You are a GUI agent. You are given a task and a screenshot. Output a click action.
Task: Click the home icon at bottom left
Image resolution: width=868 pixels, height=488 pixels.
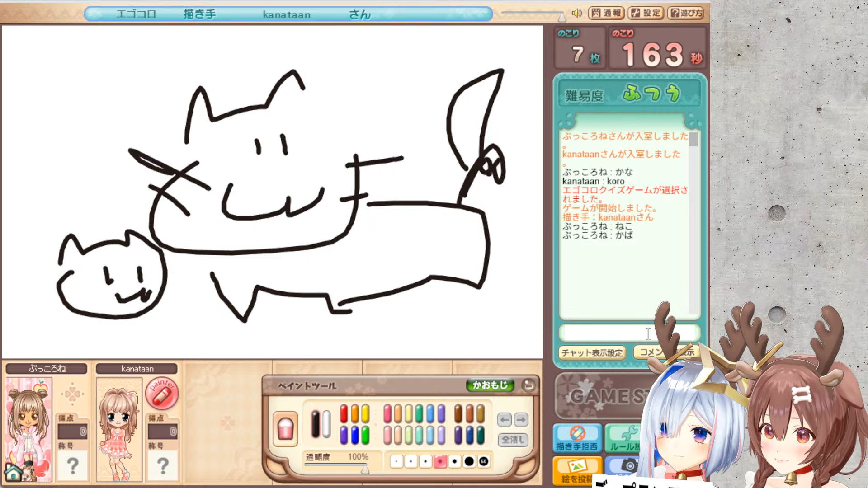14,473
